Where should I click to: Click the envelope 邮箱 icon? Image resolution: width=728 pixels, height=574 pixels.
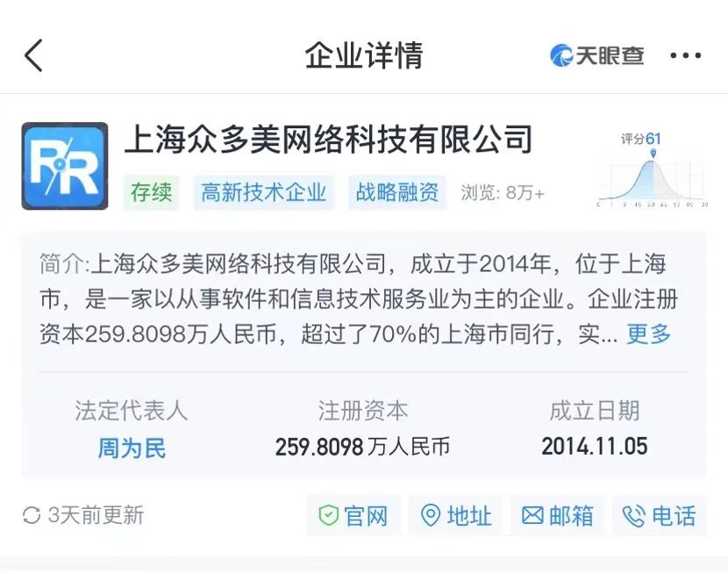[x=532, y=515]
